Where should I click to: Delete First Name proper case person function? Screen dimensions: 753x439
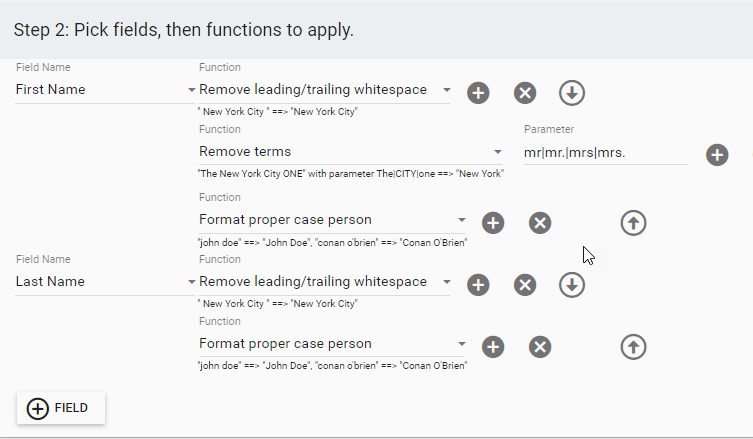click(x=540, y=223)
